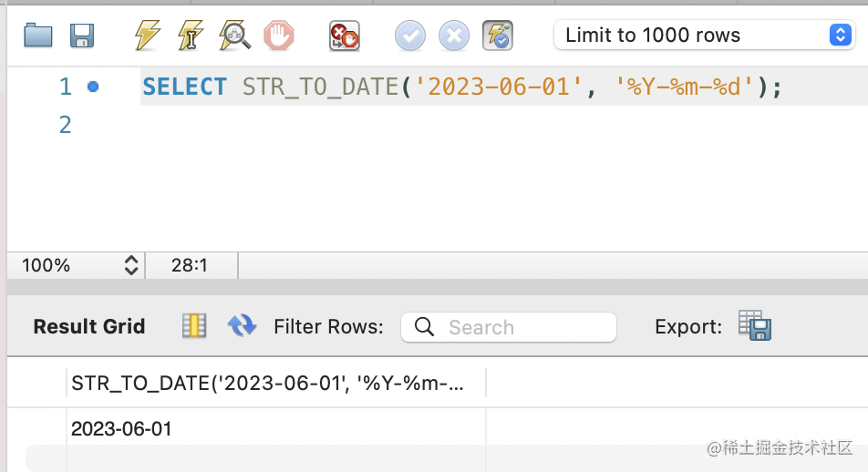Open a SQL script file folder icon
This screenshot has height=472, width=868.
pyautogui.click(x=38, y=36)
